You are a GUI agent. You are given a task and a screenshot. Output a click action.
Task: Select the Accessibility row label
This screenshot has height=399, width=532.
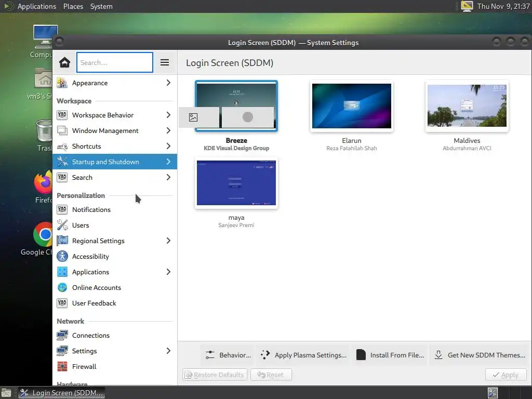point(90,257)
